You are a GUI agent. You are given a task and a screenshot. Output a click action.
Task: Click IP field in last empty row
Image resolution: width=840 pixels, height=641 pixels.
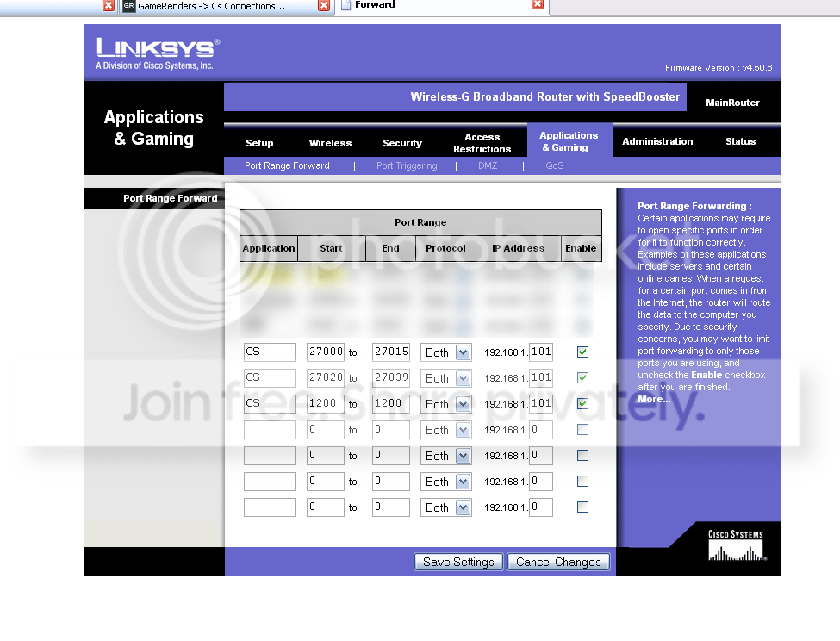(x=541, y=507)
